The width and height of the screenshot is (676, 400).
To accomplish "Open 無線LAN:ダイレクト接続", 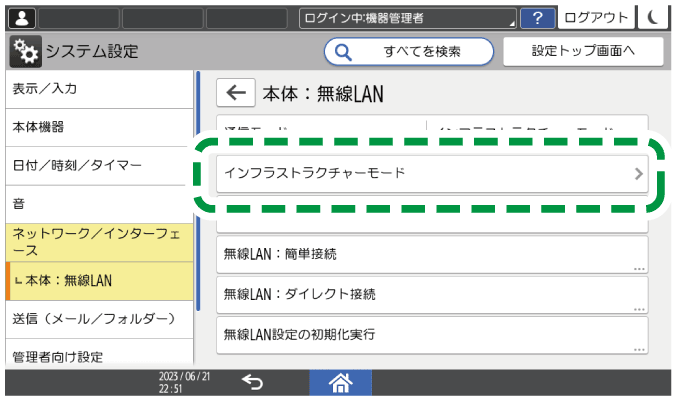I will (x=432, y=295).
